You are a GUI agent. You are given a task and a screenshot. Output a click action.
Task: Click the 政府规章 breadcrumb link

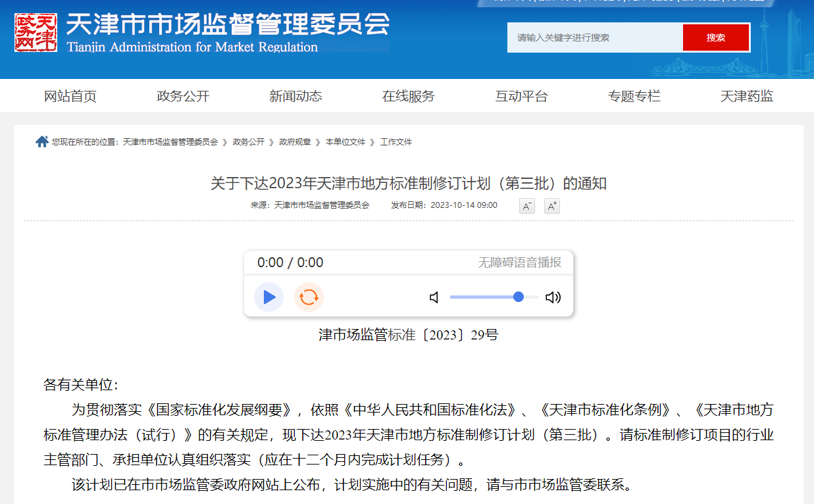click(x=295, y=142)
